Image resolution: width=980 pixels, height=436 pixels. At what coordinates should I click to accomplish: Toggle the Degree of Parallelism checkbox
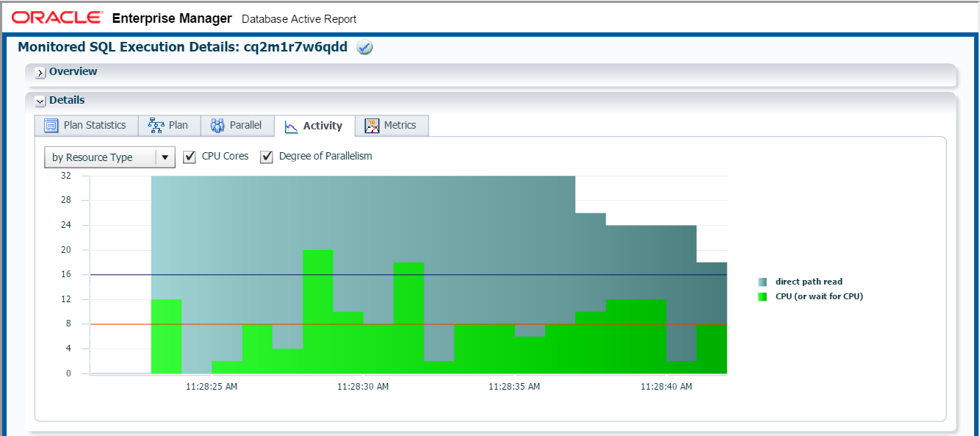(x=267, y=157)
